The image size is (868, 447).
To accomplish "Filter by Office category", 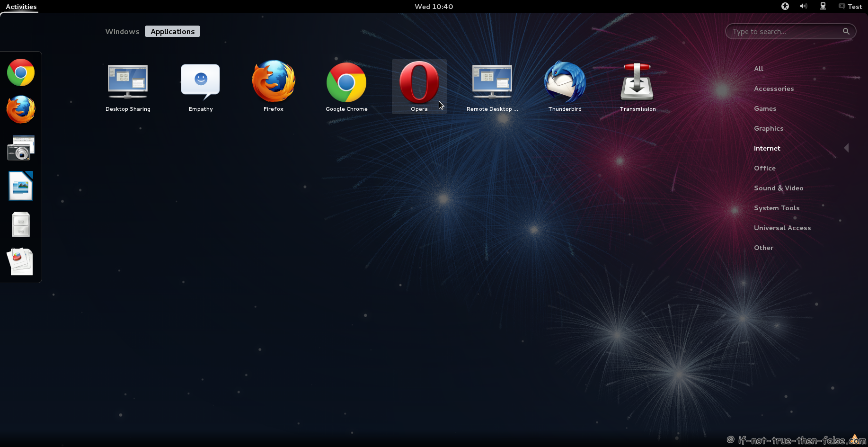I will [765, 168].
